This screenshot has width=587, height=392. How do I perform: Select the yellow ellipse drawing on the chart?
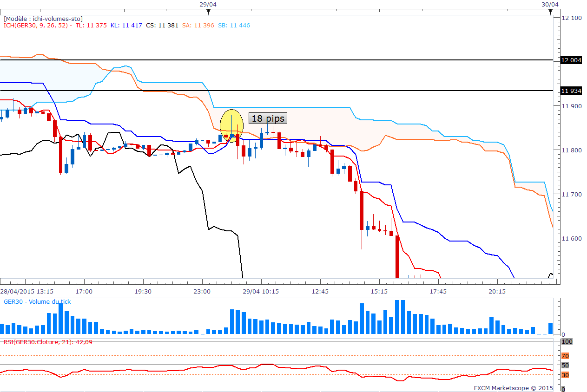231,126
